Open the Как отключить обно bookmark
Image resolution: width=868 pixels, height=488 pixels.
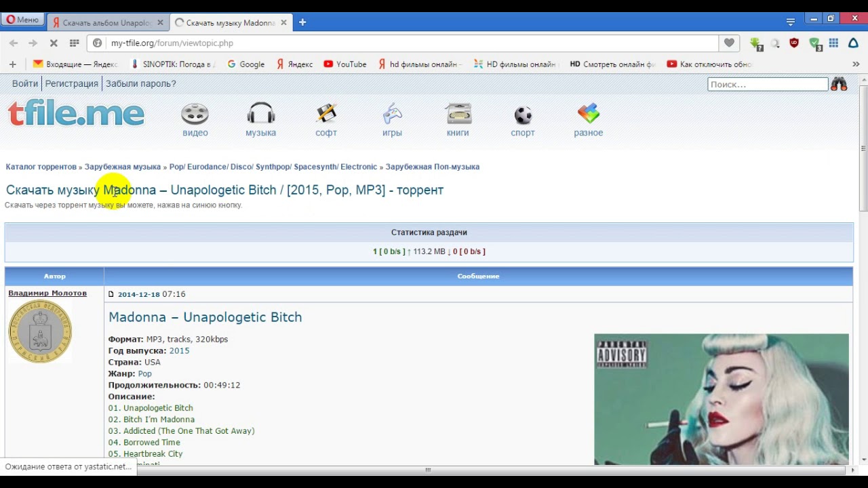pos(709,64)
